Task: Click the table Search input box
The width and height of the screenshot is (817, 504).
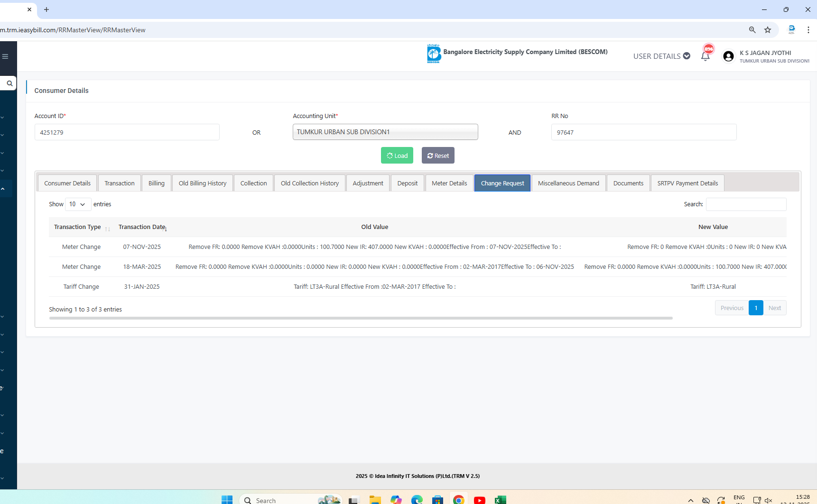Action: click(746, 204)
